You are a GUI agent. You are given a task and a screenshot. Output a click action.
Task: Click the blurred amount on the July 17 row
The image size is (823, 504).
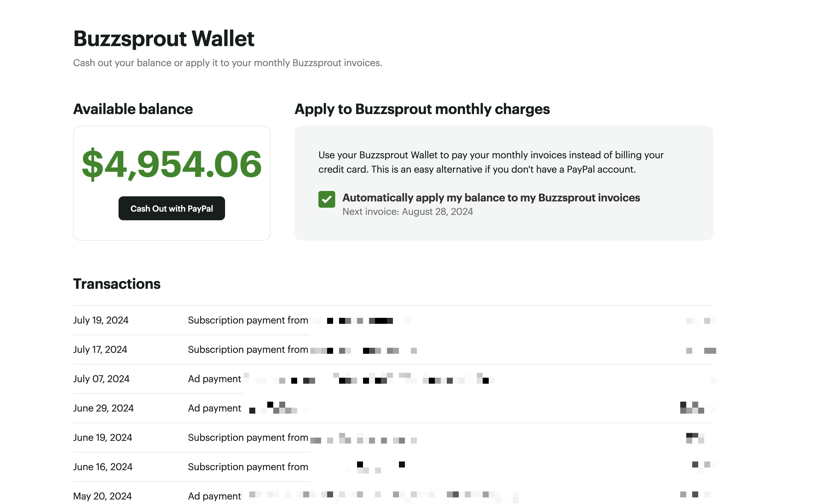point(701,350)
